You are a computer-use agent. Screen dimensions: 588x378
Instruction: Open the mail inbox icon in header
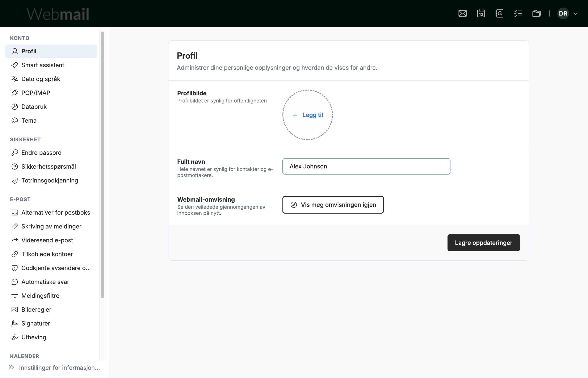click(462, 13)
